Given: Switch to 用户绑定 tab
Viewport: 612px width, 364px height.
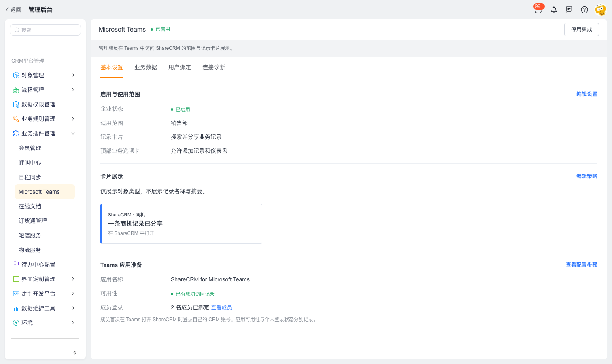Looking at the screenshot, I should (x=180, y=67).
